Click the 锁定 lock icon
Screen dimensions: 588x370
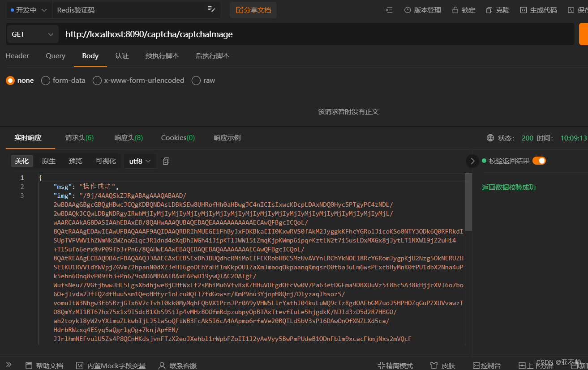[x=463, y=10]
